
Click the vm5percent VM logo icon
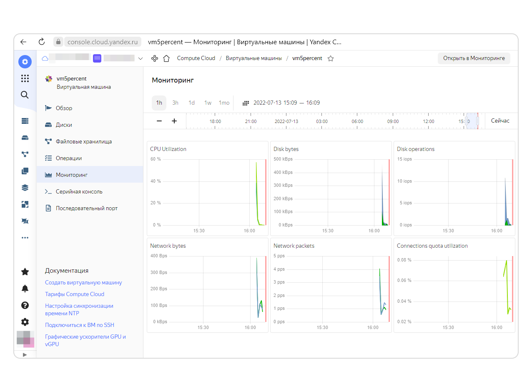click(x=49, y=79)
